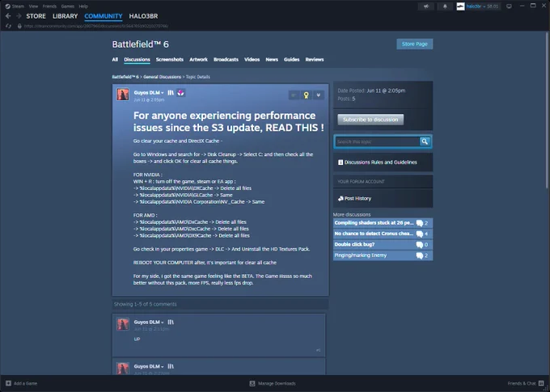The height and width of the screenshot is (392, 550).
Task: Click the 'Search this topic' input field
Action: pyautogui.click(x=377, y=141)
